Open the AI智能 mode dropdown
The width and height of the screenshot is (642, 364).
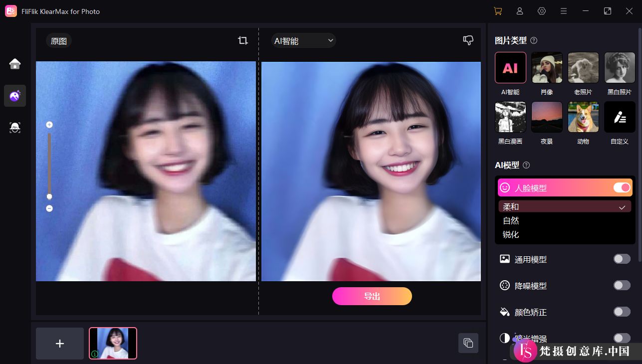point(303,41)
